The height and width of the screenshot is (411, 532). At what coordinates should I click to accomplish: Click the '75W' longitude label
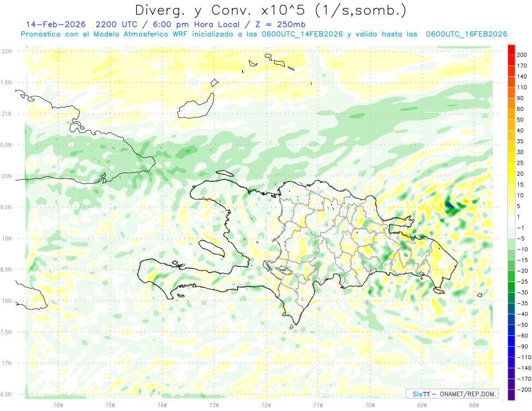[x=110, y=405]
